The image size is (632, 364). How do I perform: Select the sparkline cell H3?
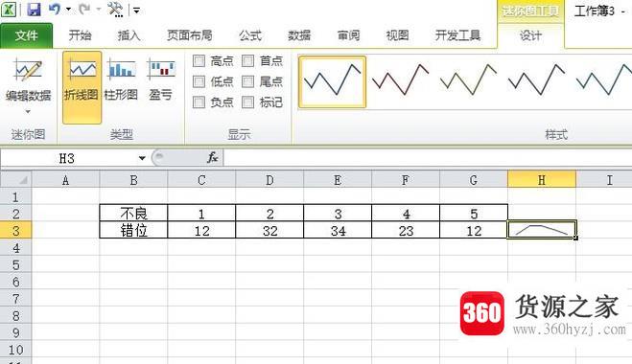tap(542, 230)
